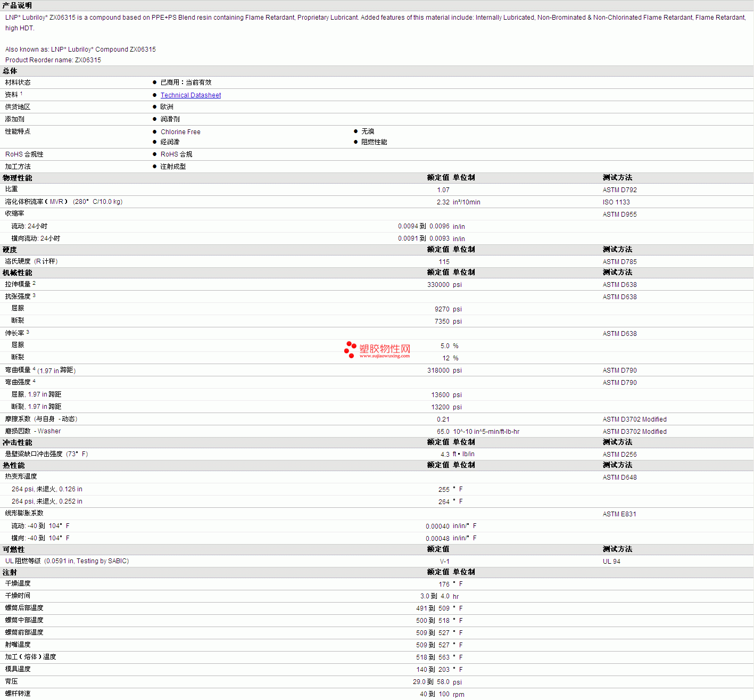Image resolution: width=754 pixels, height=700 pixels.
Task: Click the ASTM E831 test method
Action: (619, 514)
